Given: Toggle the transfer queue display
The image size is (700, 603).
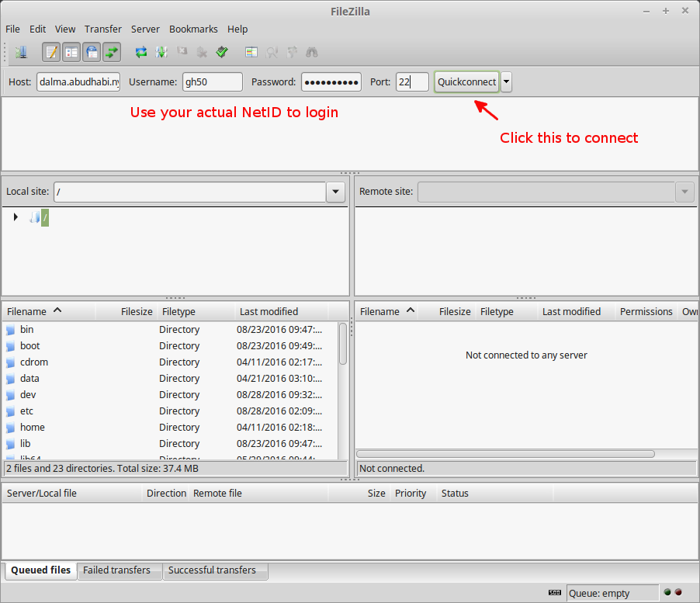Looking at the screenshot, I should coord(112,53).
